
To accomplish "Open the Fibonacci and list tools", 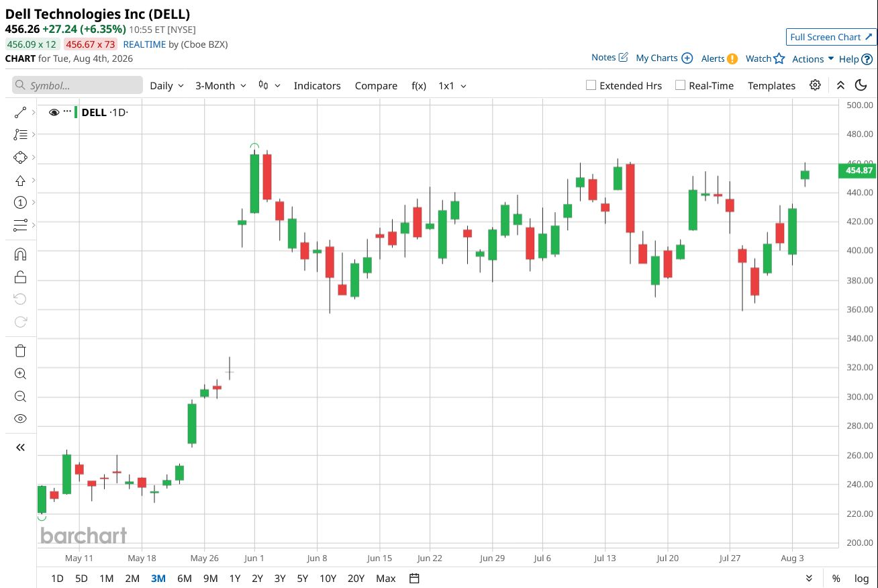I will [20, 135].
